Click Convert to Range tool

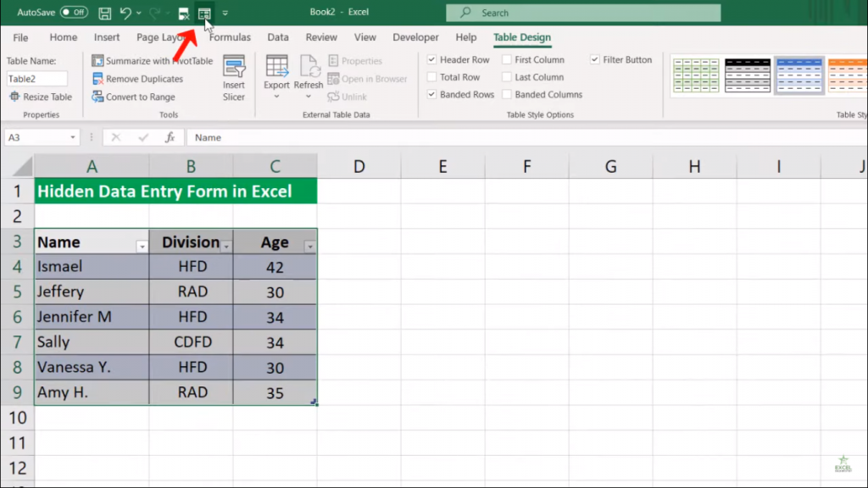pyautogui.click(x=133, y=97)
